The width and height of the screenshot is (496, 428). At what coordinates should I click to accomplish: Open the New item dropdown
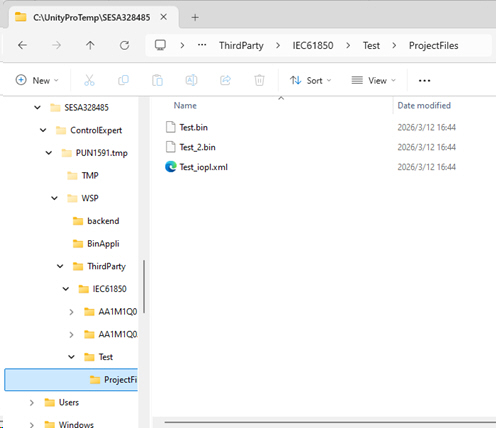click(37, 80)
